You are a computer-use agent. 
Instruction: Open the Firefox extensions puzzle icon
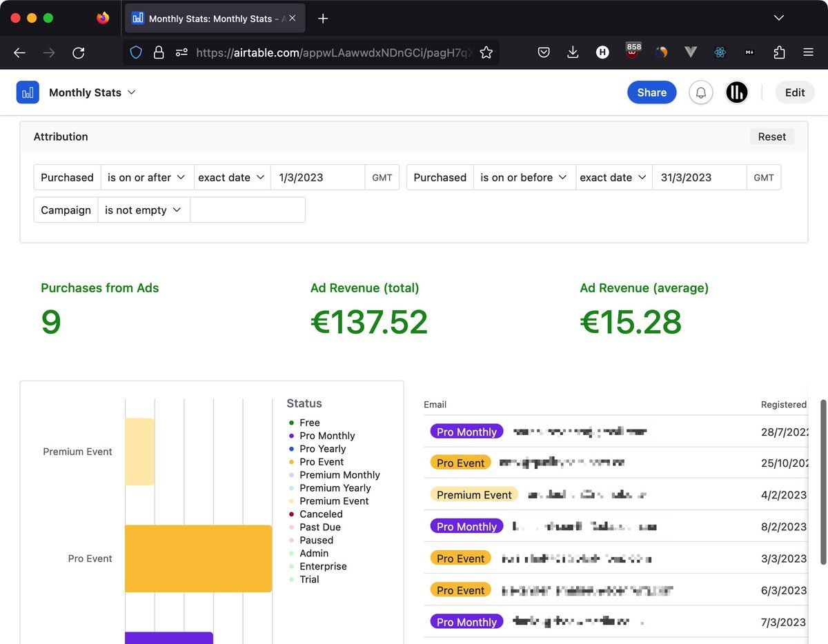[x=779, y=52]
